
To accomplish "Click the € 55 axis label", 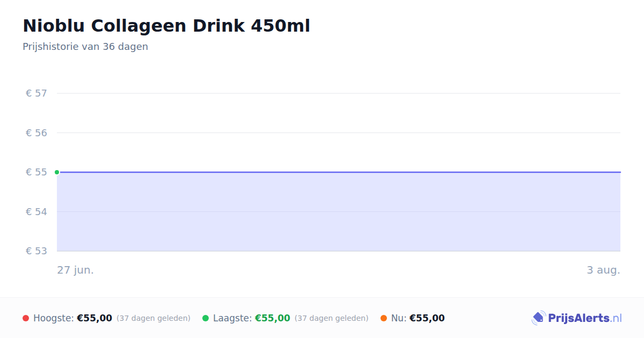I will [x=36, y=172].
